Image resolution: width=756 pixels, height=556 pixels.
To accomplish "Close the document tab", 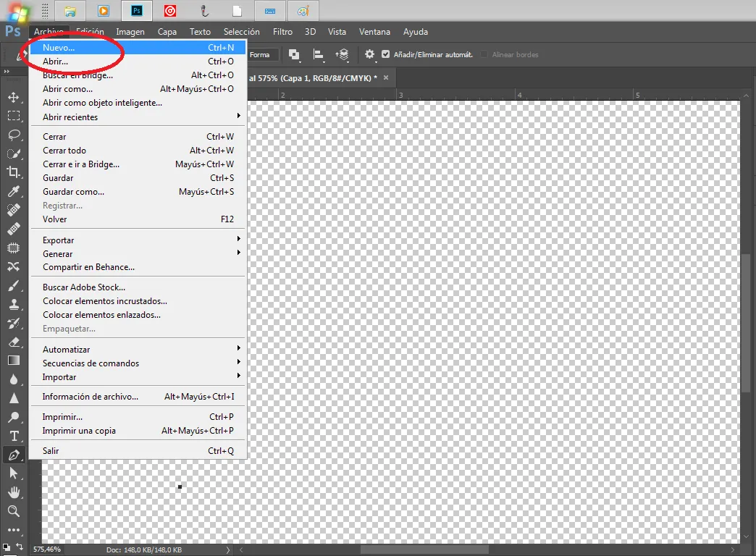I will point(386,77).
